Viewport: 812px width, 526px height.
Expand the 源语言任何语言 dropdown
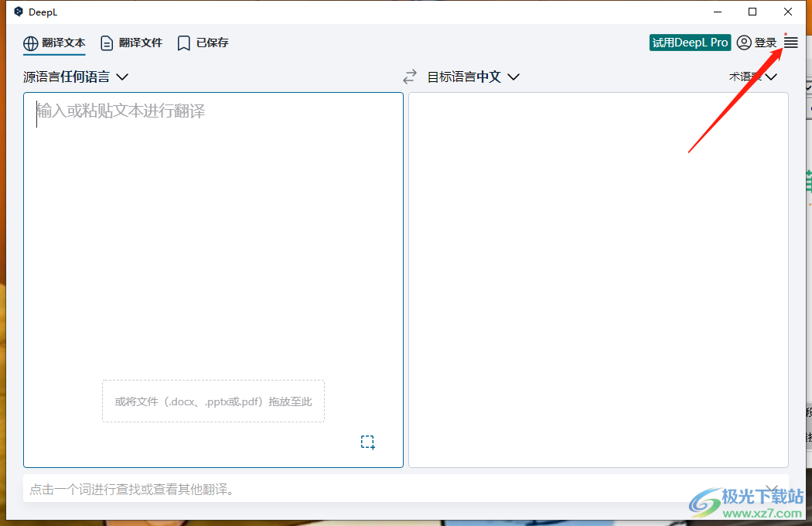76,77
